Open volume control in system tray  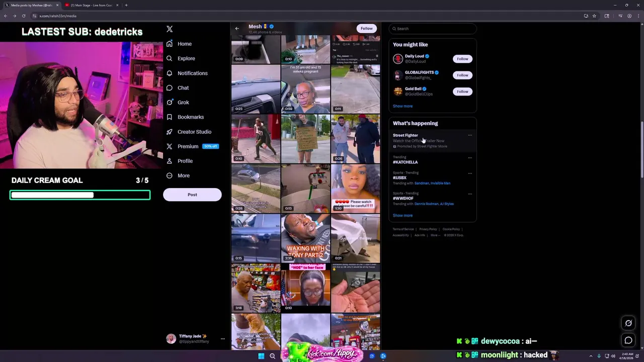[613, 356]
